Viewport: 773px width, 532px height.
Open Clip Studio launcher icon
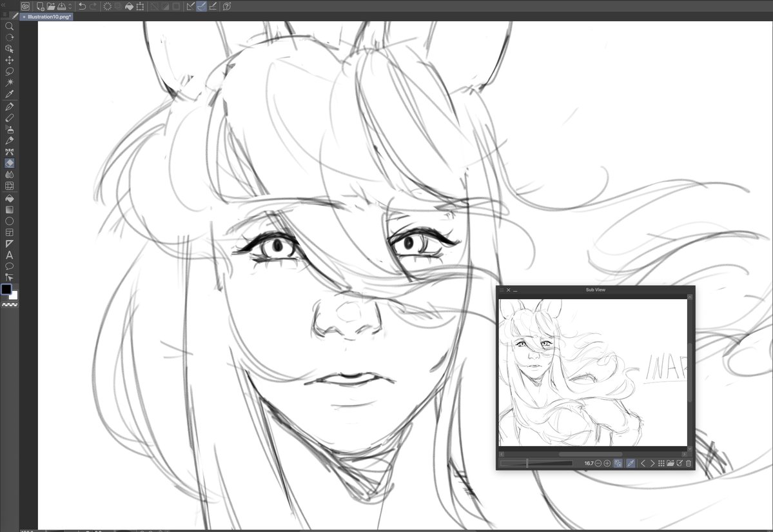(x=25, y=6)
